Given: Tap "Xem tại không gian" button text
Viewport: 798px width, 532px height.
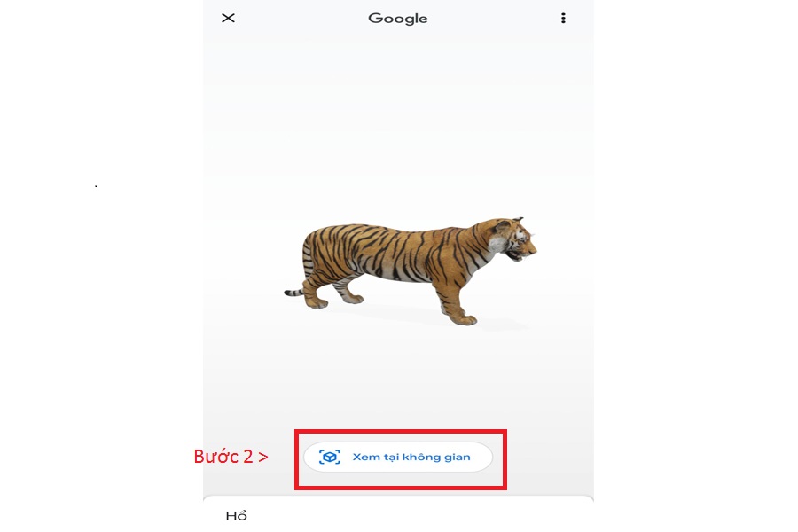Looking at the screenshot, I should [411, 457].
